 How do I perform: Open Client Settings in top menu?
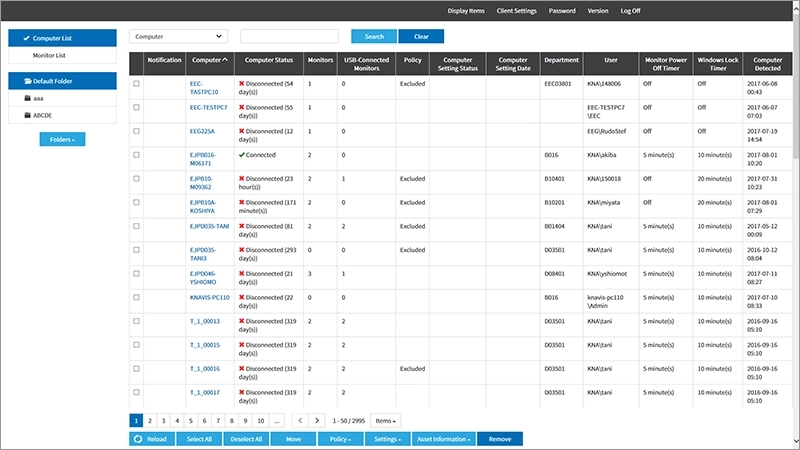pos(516,11)
